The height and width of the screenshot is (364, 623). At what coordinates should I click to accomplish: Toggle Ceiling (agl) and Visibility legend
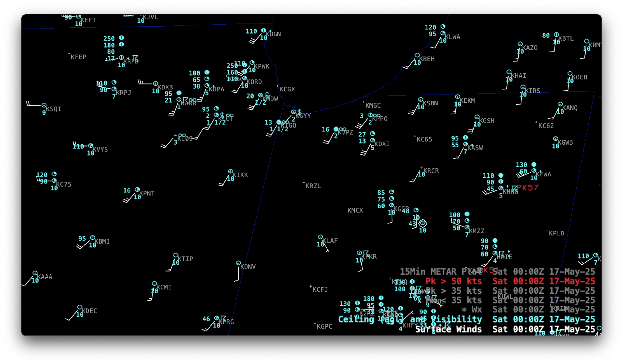[x=467, y=320]
